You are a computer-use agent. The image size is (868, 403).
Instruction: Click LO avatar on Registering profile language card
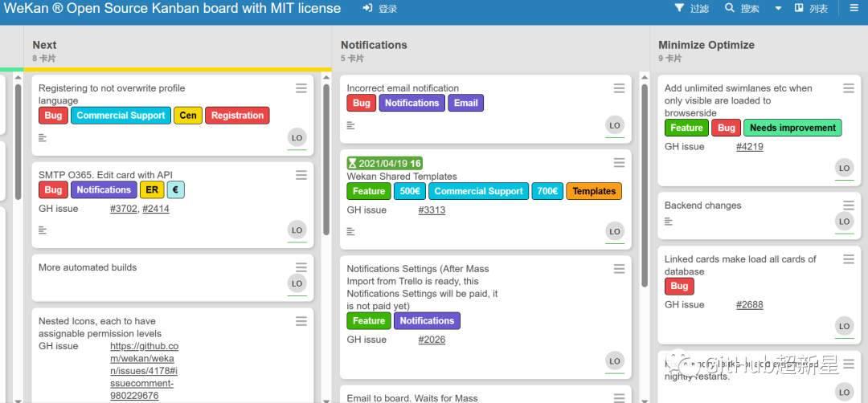coord(297,138)
